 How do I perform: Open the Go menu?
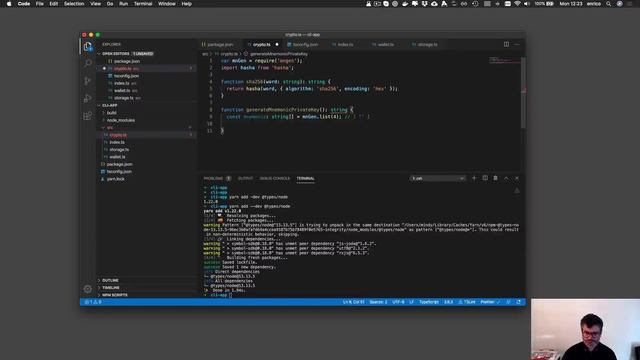point(110,4)
